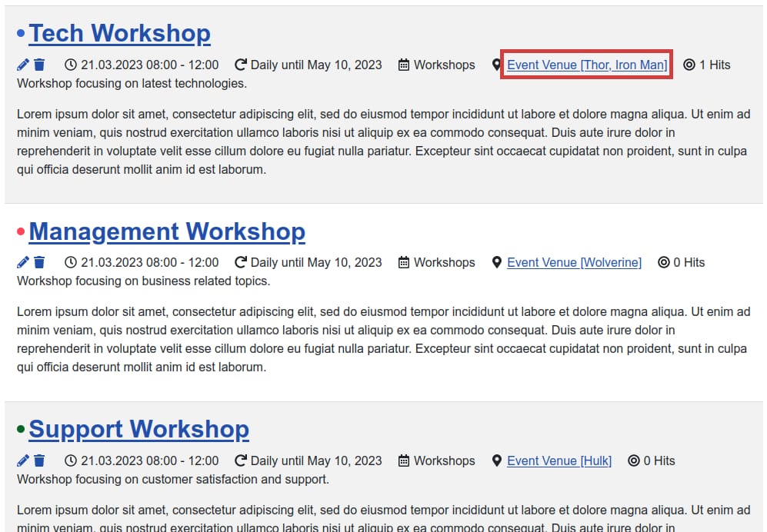Click the calendar icon beside Workshops in Support Workshop
The width and height of the screenshot is (767, 532).
pyautogui.click(x=404, y=461)
